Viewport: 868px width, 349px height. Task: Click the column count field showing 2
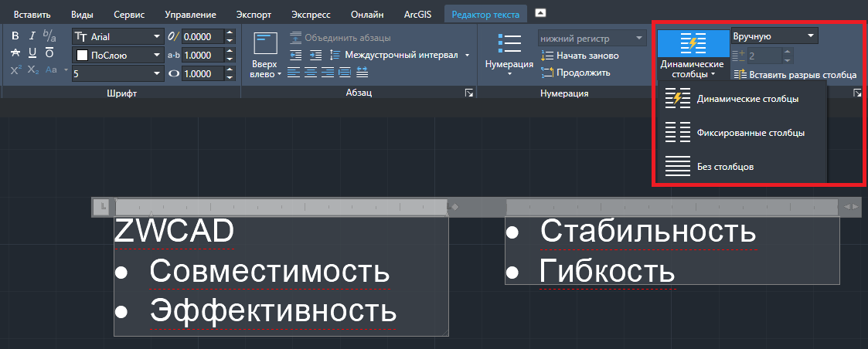(764, 56)
